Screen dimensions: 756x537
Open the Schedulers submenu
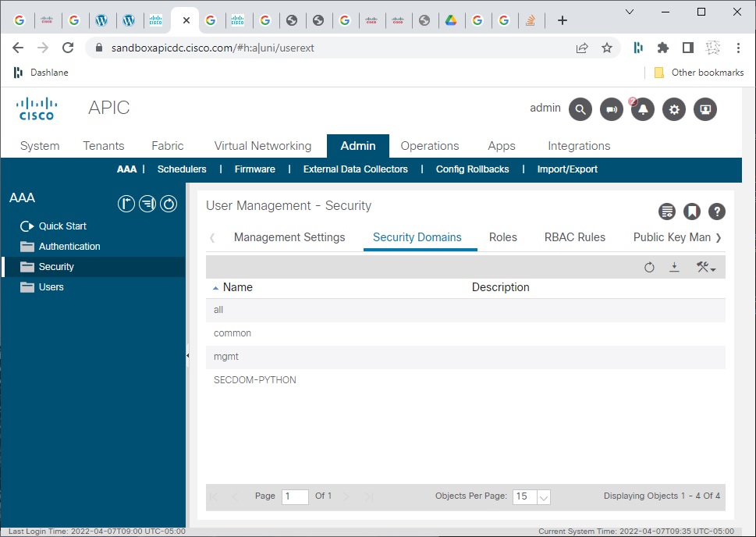182,169
